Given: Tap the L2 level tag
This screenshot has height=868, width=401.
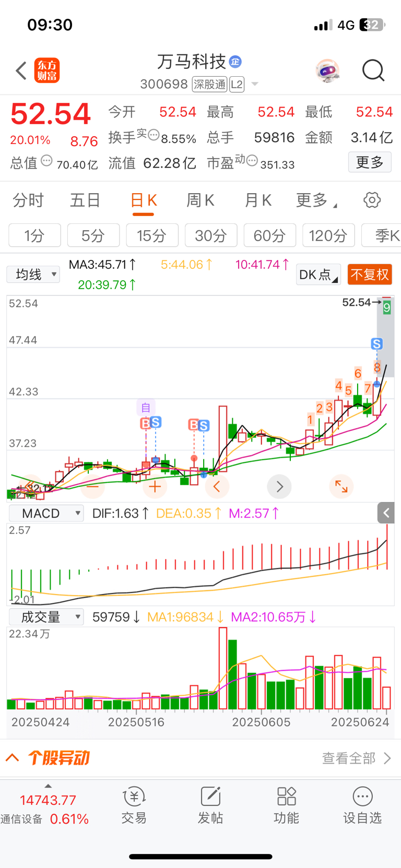Looking at the screenshot, I should pyautogui.click(x=237, y=84).
